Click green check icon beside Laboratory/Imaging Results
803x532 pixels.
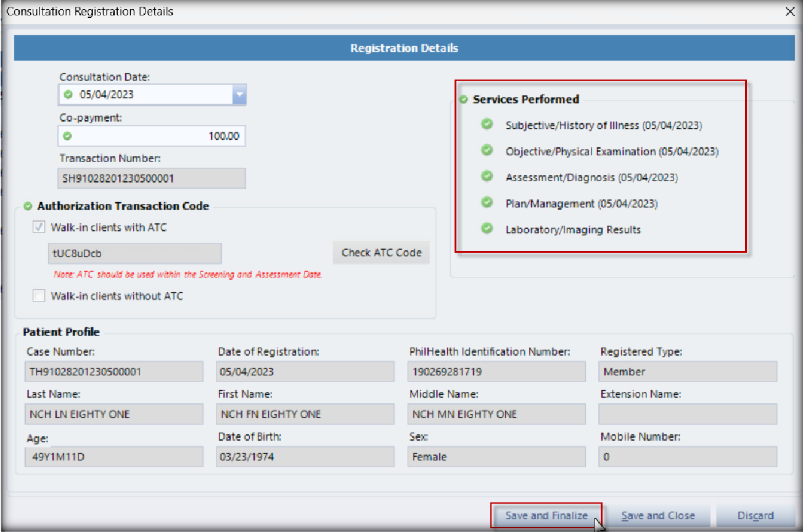pos(487,229)
